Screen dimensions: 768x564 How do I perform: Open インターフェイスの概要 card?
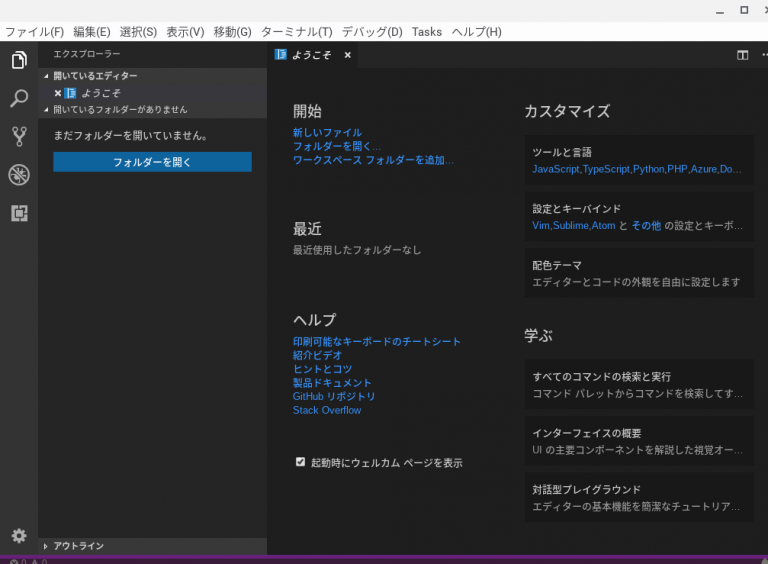tap(639, 441)
